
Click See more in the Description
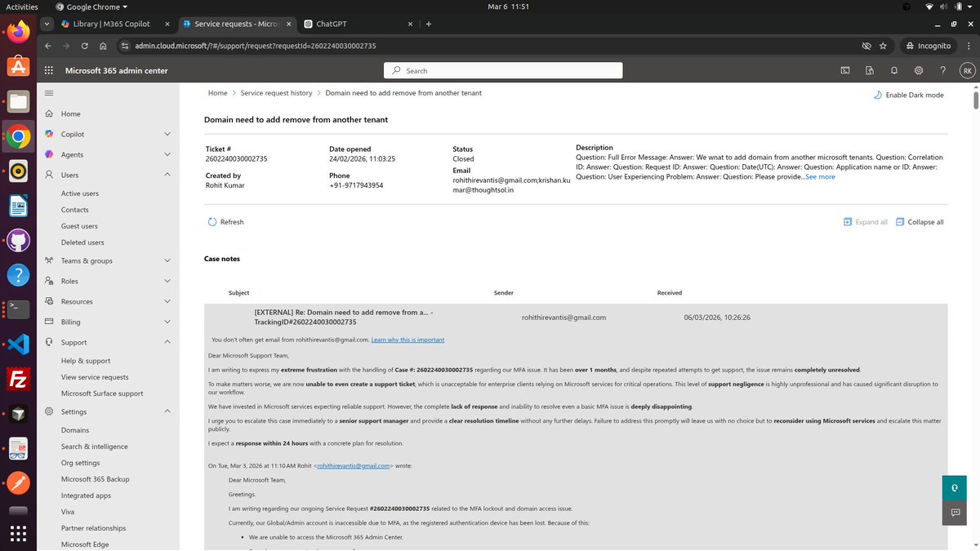coord(820,176)
